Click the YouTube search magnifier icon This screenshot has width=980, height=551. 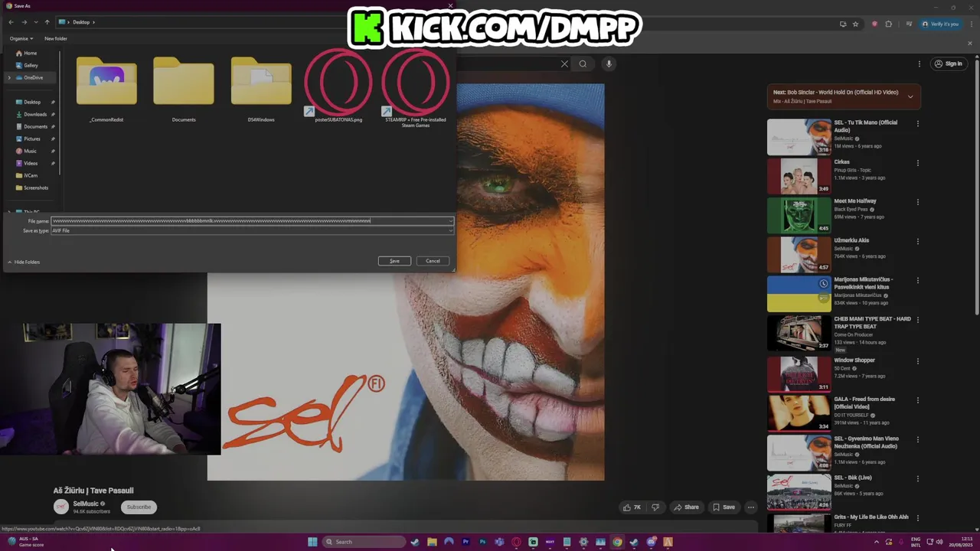pyautogui.click(x=583, y=64)
